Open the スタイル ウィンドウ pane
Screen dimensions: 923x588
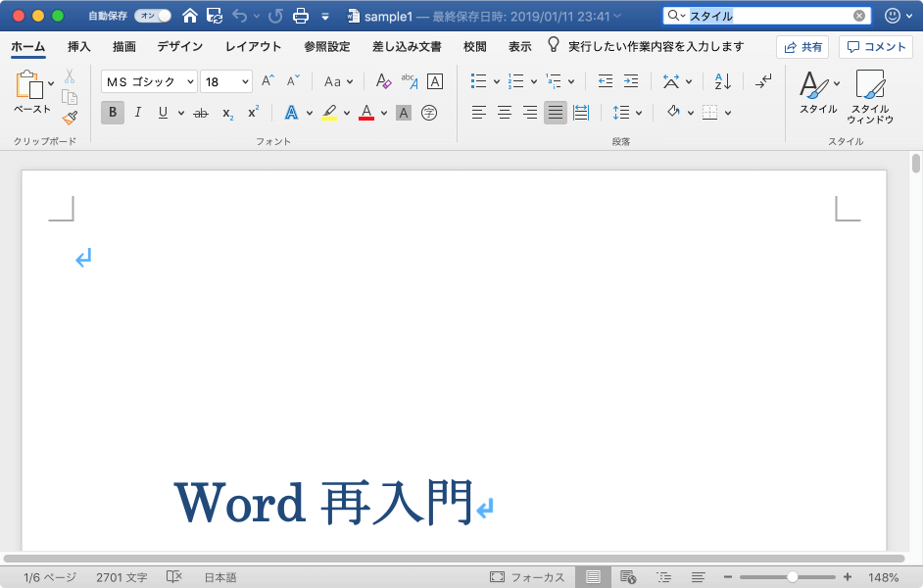(870, 96)
